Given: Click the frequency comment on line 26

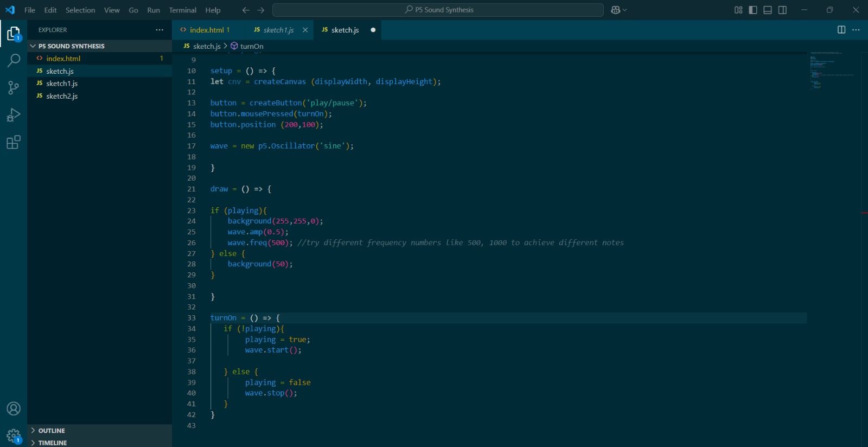Looking at the screenshot, I should (461, 242).
